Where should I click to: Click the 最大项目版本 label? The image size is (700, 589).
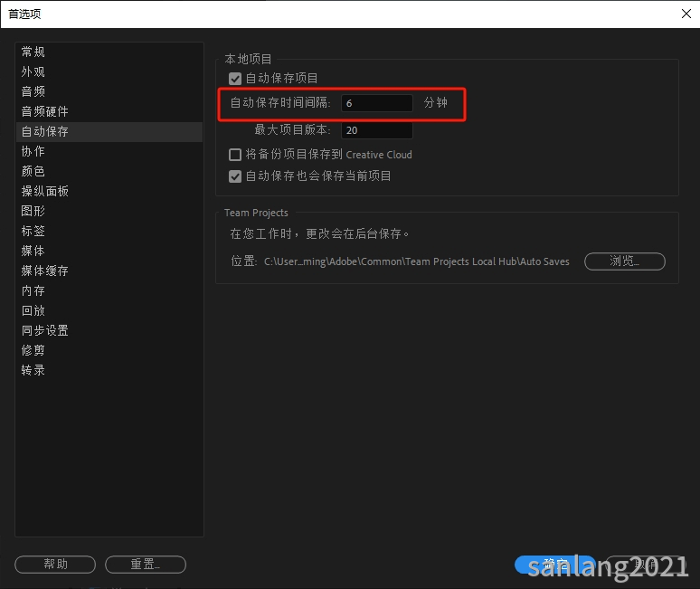coord(292,130)
